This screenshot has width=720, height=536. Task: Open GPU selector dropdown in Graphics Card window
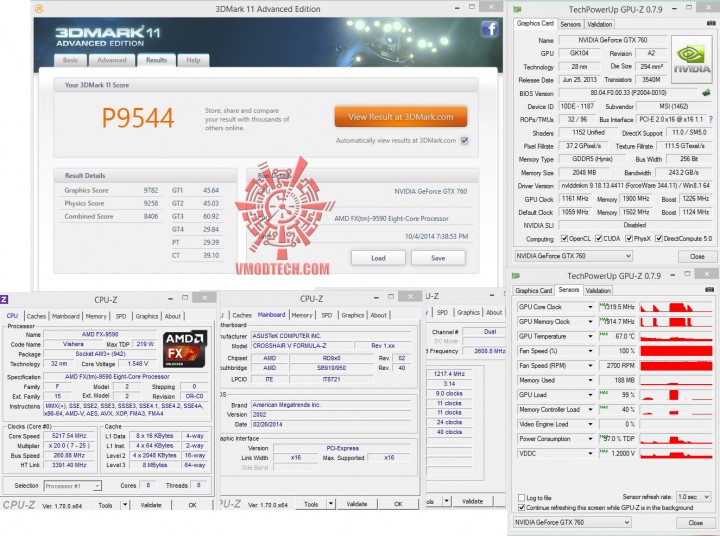pos(573,256)
